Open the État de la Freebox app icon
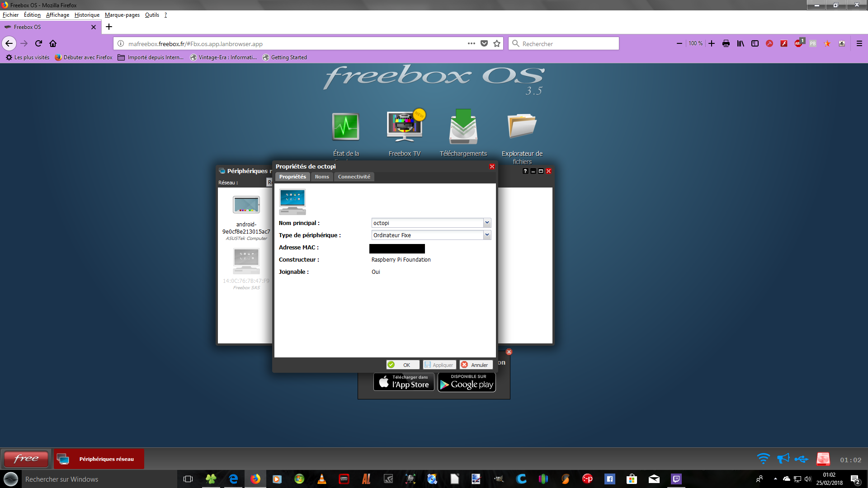868x488 pixels. pos(346,127)
